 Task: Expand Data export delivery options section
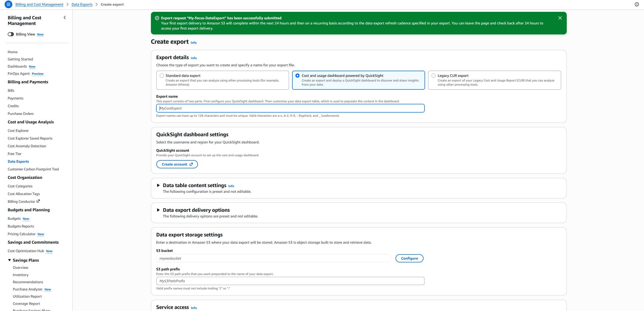[158, 210]
